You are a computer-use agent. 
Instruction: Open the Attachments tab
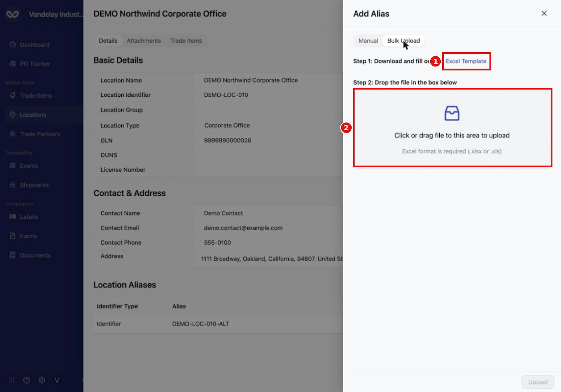(x=144, y=41)
